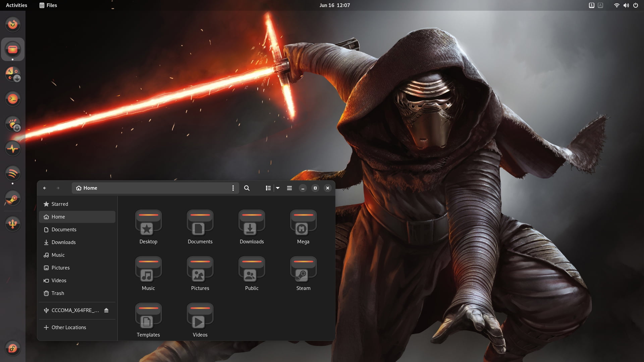644x362 pixels.
Task: Select Documents in the sidebar
Action: 77,230
